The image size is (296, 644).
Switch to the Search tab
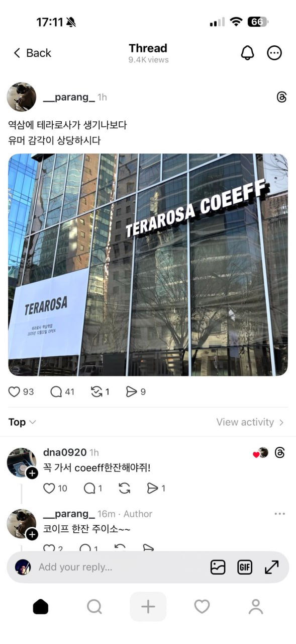click(94, 607)
